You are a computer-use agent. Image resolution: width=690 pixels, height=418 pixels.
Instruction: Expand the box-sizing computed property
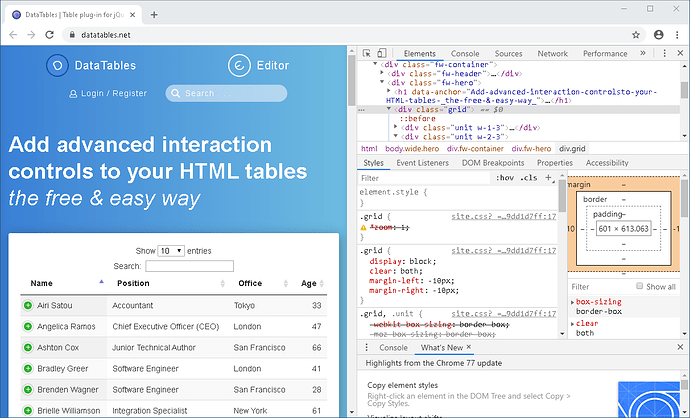[573, 302]
